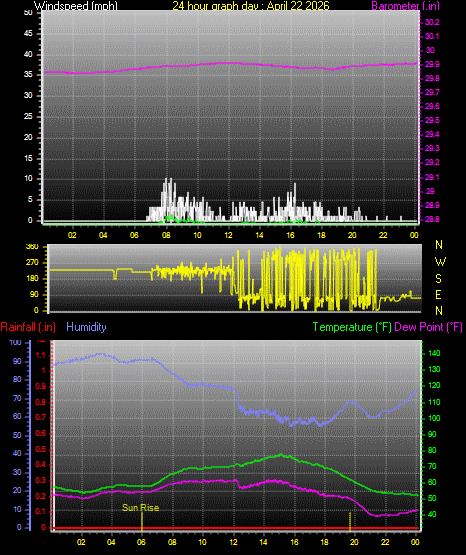This screenshot has width=466, height=555.
Task: Click the 'Sun Rise' label in the lower chart
Action: click(140, 508)
